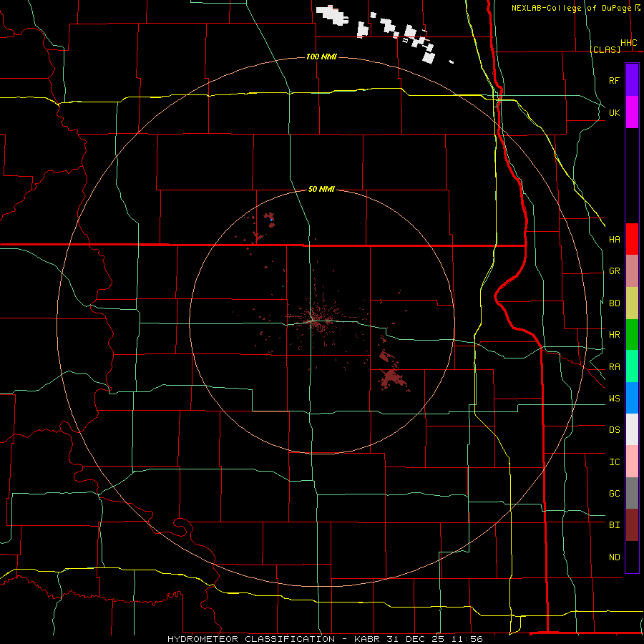Screen dimensions: 644x644
Task: Click the '100 NMI' range ring label
Action: point(321,57)
